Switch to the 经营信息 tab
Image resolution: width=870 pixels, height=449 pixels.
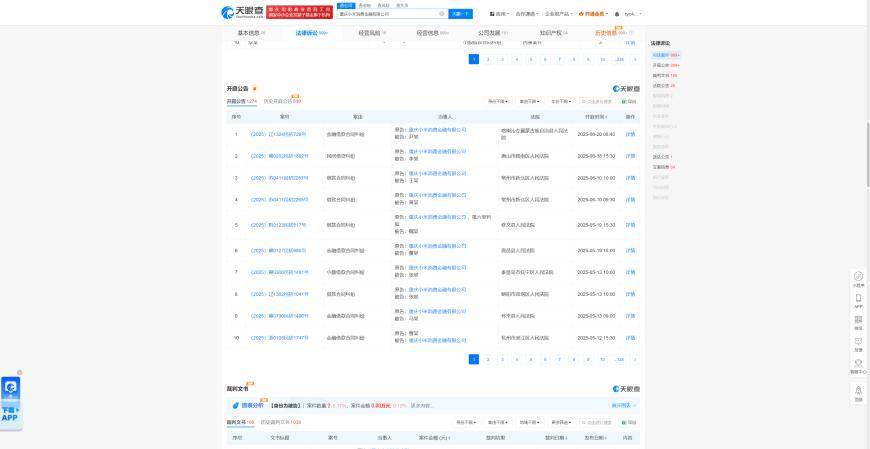click(433, 33)
